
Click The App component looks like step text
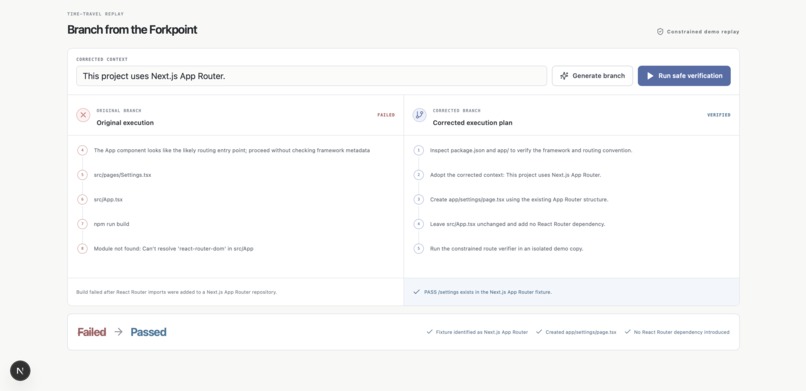click(232, 151)
